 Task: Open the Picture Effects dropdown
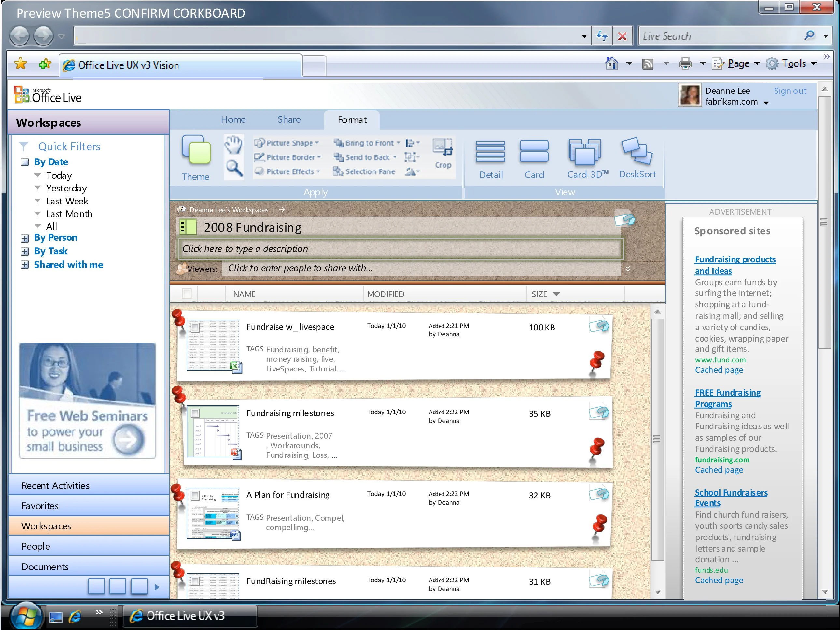[x=288, y=171]
